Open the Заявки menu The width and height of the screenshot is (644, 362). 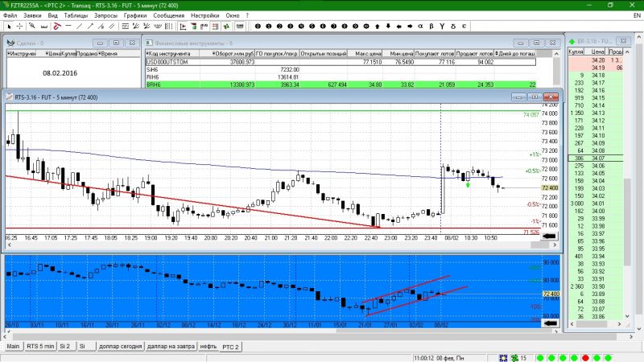[32, 15]
